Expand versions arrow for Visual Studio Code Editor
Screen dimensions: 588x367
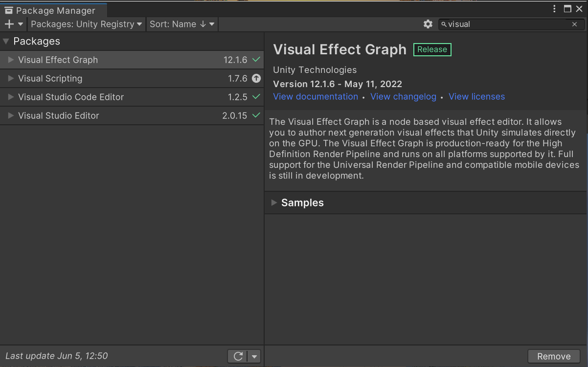tap(11, 97)
